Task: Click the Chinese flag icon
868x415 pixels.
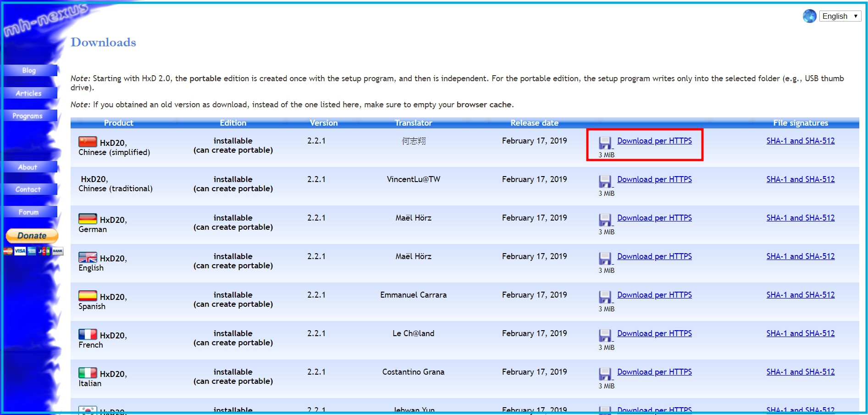Action: [88, 142]
